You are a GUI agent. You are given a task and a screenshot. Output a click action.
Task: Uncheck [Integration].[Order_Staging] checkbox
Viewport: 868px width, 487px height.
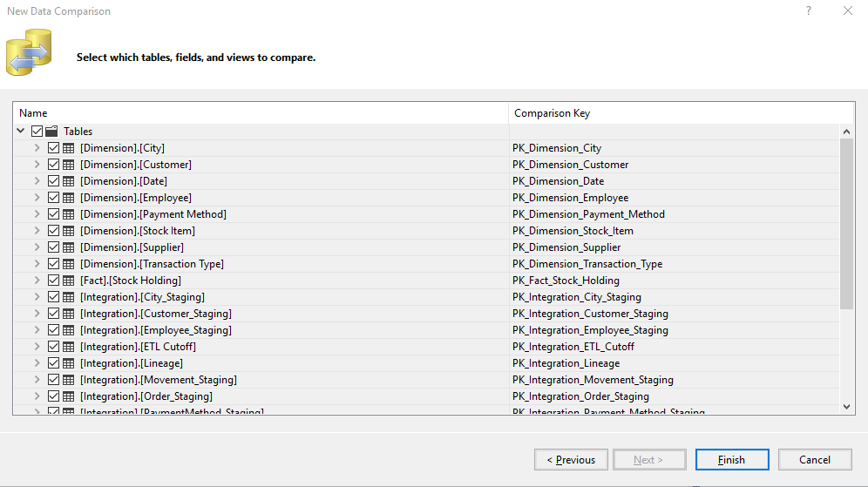pyautogui.click(x=53, y=396)
